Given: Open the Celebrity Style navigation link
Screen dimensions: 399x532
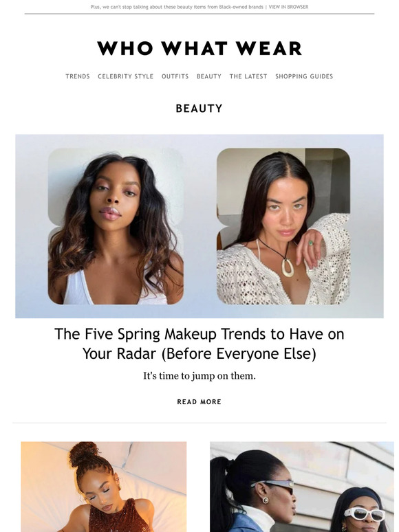Looking at the screenshot, I should click(x=126, y=76).
